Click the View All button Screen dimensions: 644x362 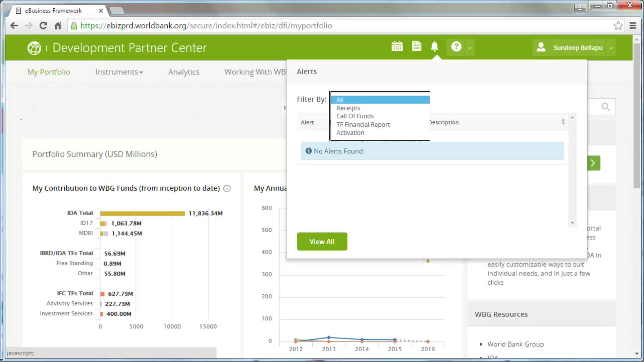tap(322, 241)
